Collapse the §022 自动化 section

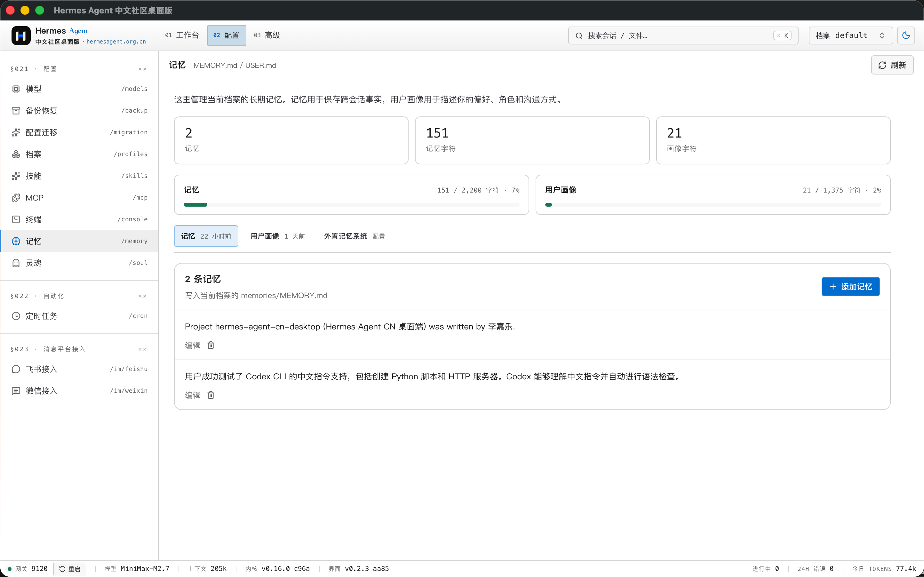(142, 296)
